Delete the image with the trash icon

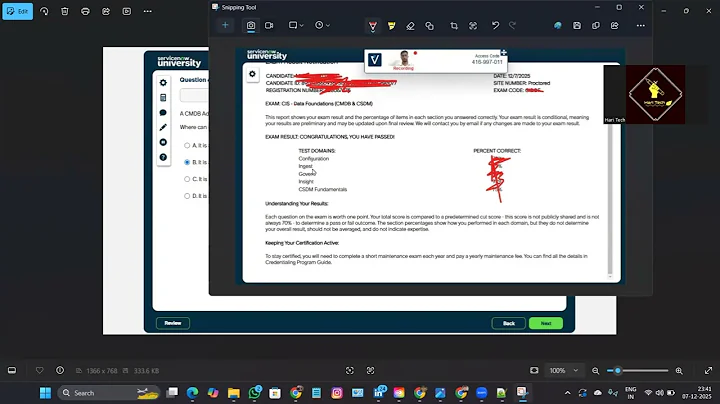[x=65, y=11]
